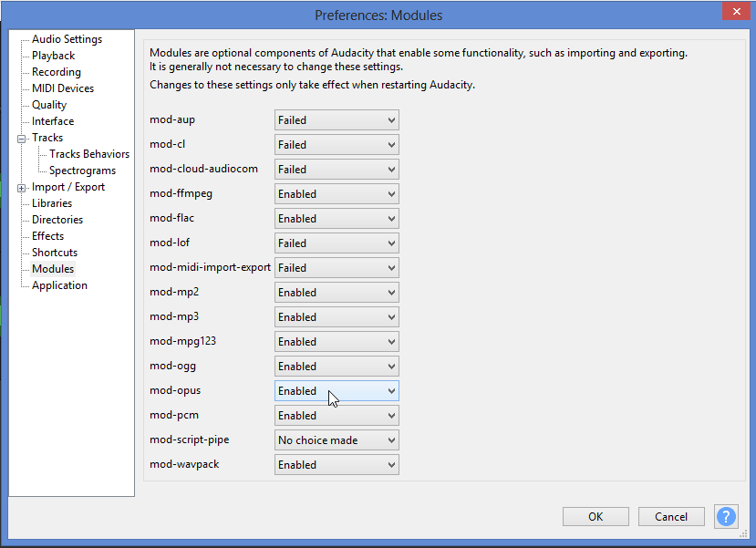Select the Quality preferences category
The width and height of the screenshot is (756, 548).
[49, 105]
